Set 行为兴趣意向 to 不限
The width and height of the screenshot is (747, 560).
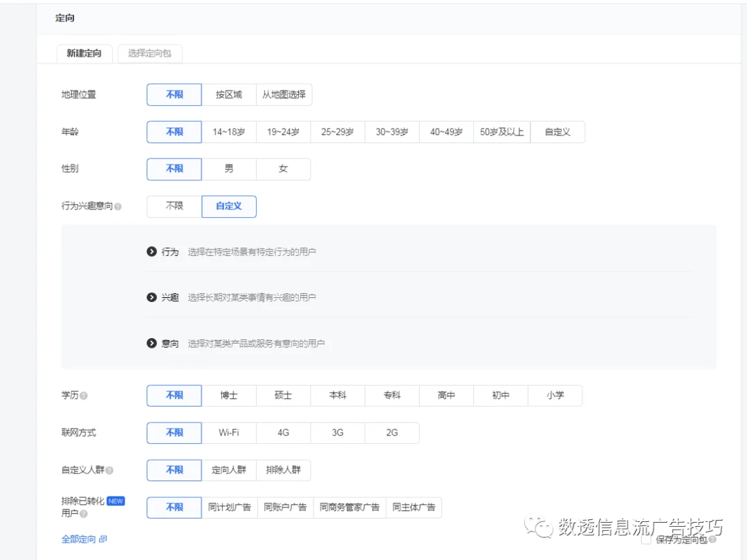click(x=174, y=206)
